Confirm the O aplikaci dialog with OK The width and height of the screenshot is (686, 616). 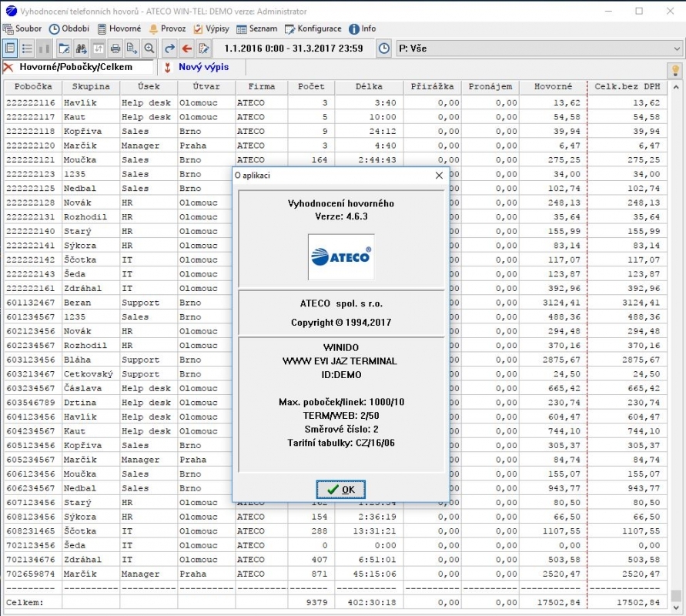341,489
